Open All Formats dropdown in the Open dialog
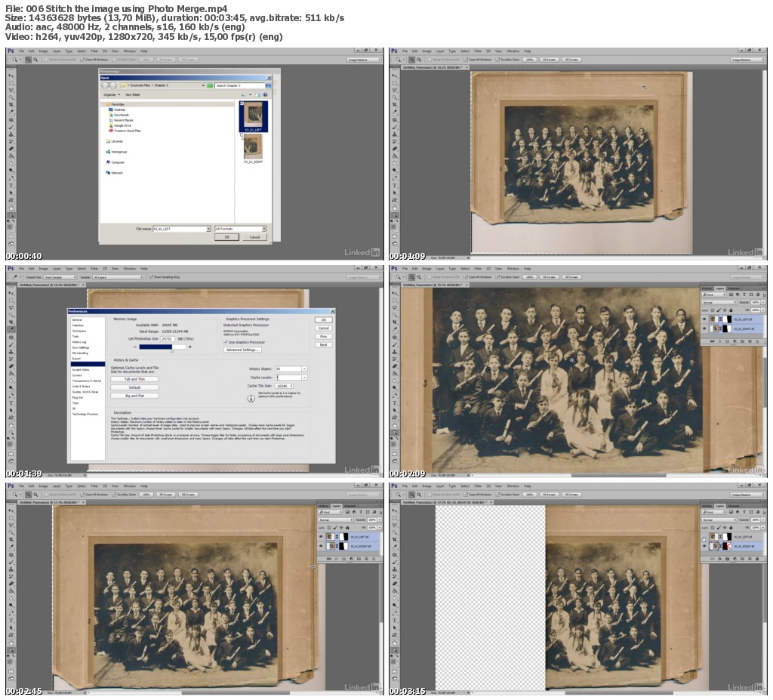Screen dimensions: 773x700 (x=241, y=229)
